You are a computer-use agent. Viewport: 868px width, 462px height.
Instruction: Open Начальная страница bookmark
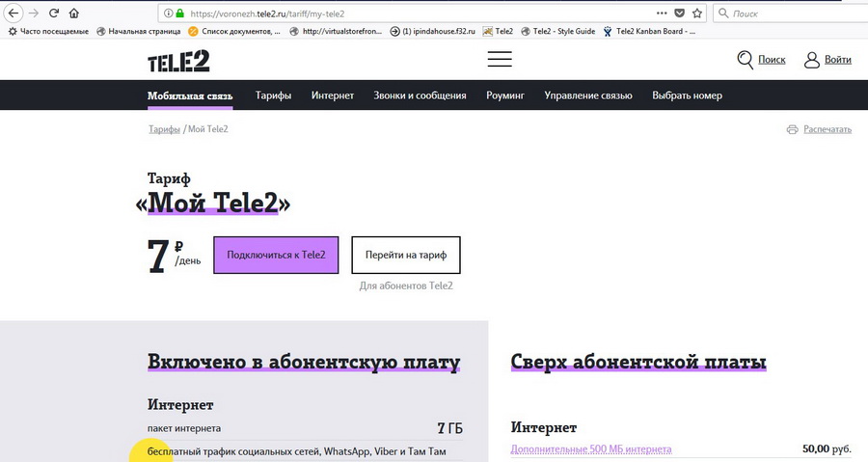(138, 32)
